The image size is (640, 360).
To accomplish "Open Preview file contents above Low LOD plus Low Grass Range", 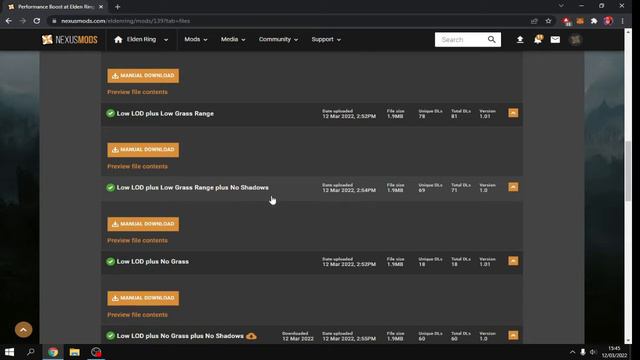I will [x=137, y=92].
